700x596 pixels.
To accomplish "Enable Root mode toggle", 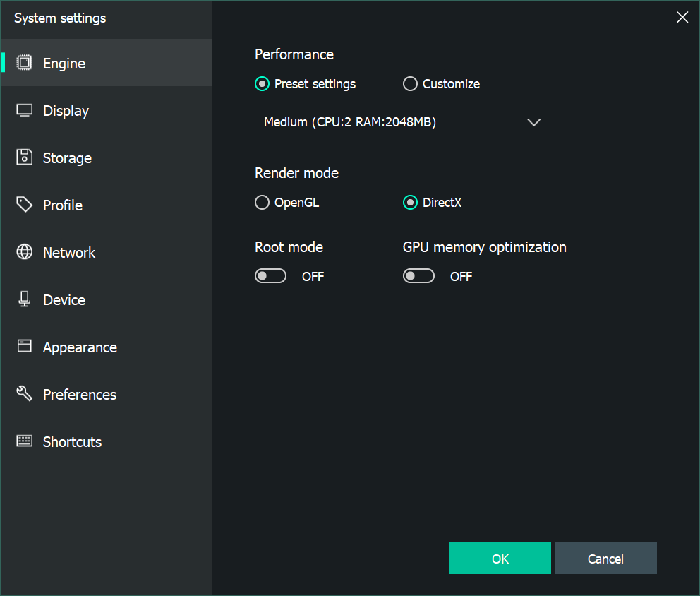I will click(270, 276).
